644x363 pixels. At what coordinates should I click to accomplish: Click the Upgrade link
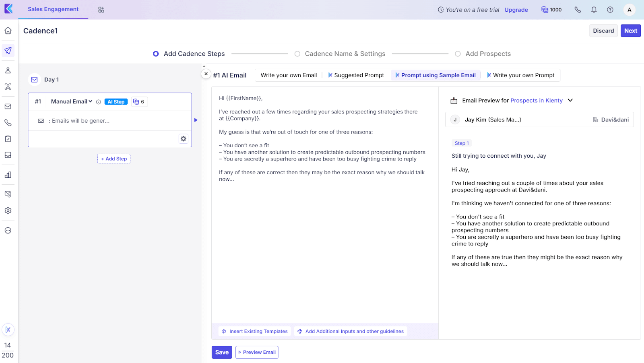[x=516, y=10]
